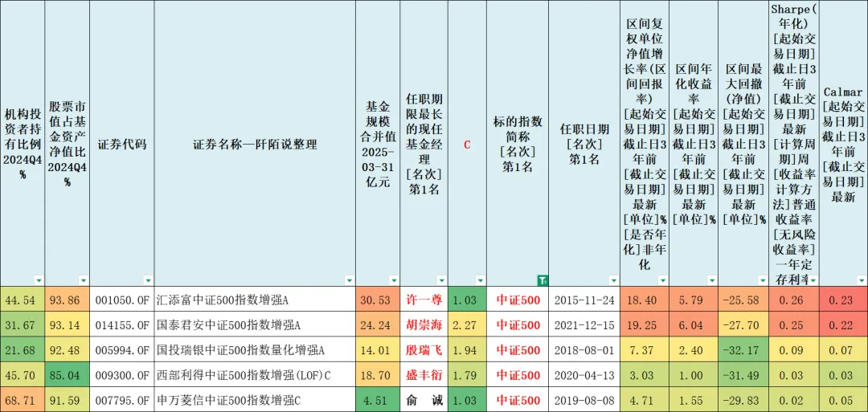Click fund size value 14.01
868x412 pixels.
tap(378, 350)
